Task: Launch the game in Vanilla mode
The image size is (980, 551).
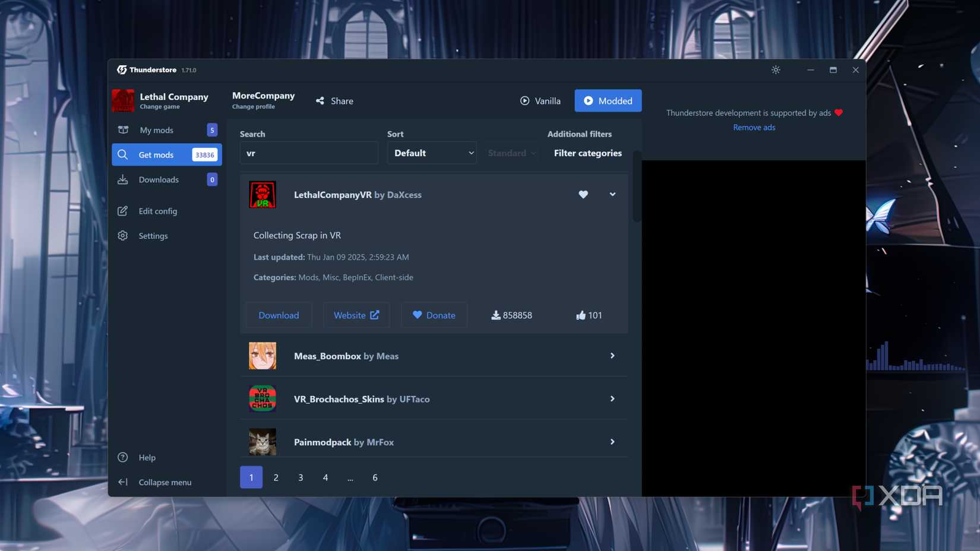Action: tap(540, 101)
